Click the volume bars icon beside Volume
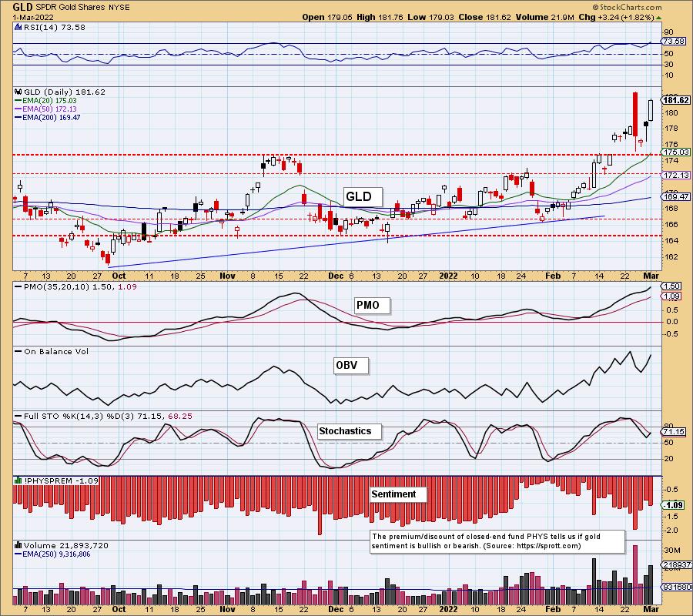The image size is (693, 616). point(18,545)
